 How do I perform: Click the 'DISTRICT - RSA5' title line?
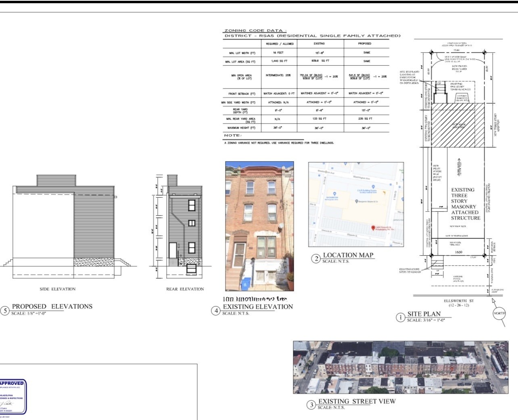coord(313,36)
